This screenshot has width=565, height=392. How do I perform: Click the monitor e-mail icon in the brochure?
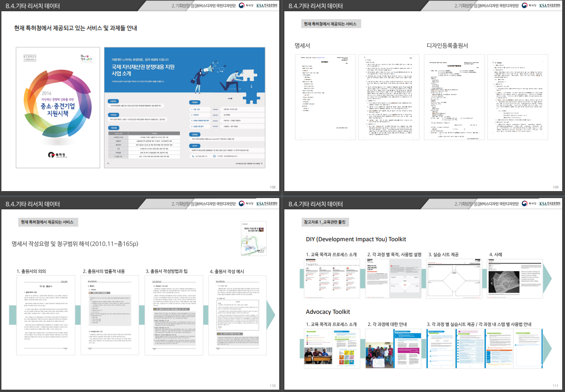coord(215,156)
